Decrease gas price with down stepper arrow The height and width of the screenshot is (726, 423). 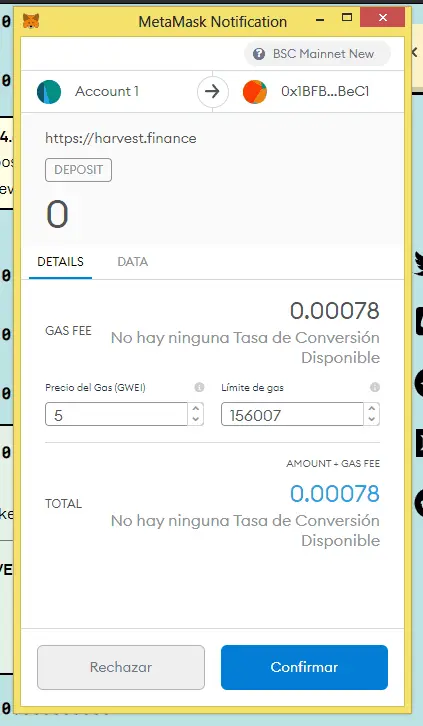click(195, 419)
